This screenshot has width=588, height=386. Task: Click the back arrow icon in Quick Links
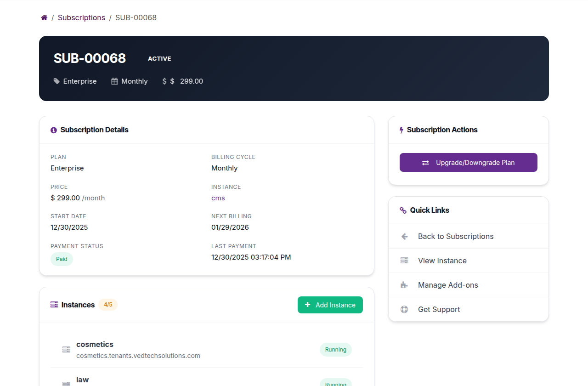(x=404, y=237)
